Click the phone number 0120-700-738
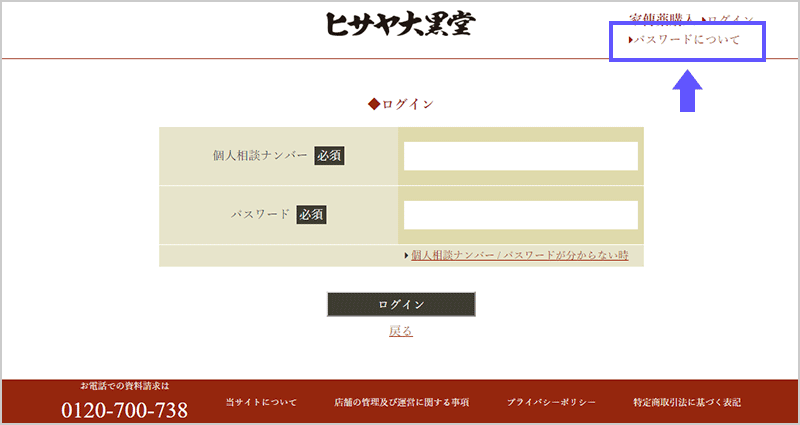 tap(124, 411)
